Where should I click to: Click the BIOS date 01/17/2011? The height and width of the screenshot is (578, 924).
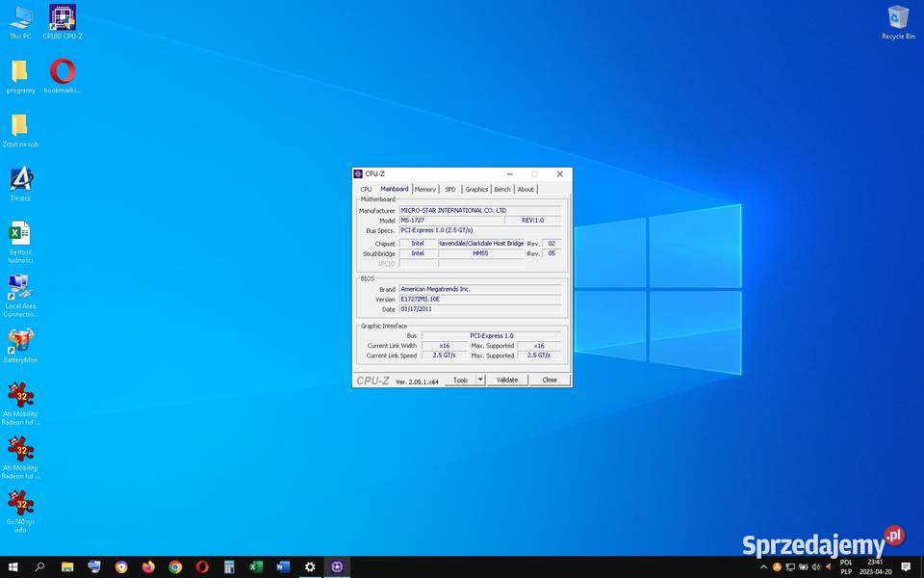coord(480,309)
